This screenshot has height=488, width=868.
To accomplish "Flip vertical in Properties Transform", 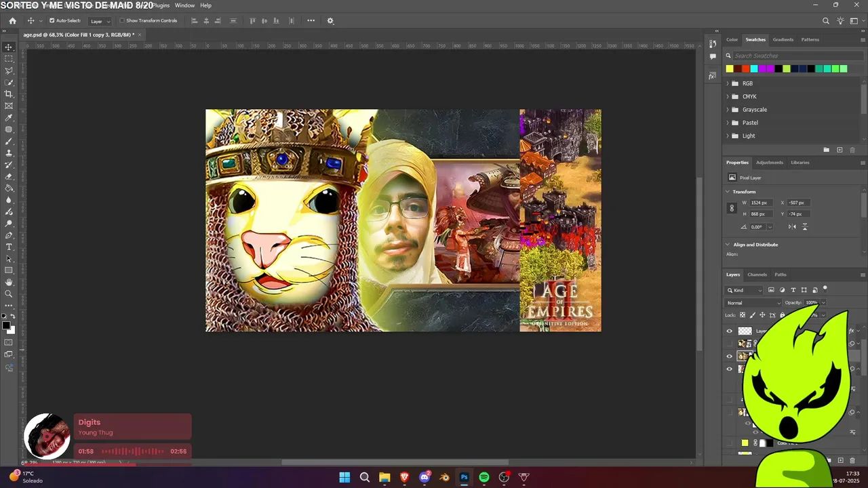I will 805,227.
